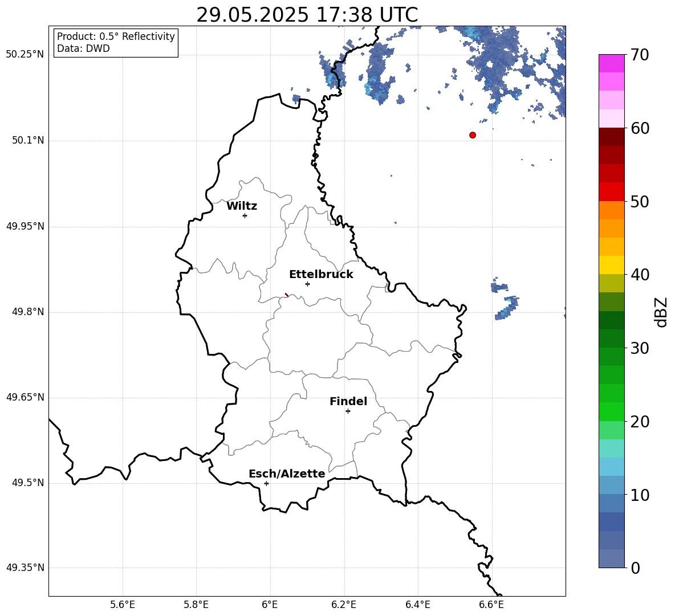Click the colorbar tick label '60'
The width and height of the screenshot is (675, 616).
point(640,128)
